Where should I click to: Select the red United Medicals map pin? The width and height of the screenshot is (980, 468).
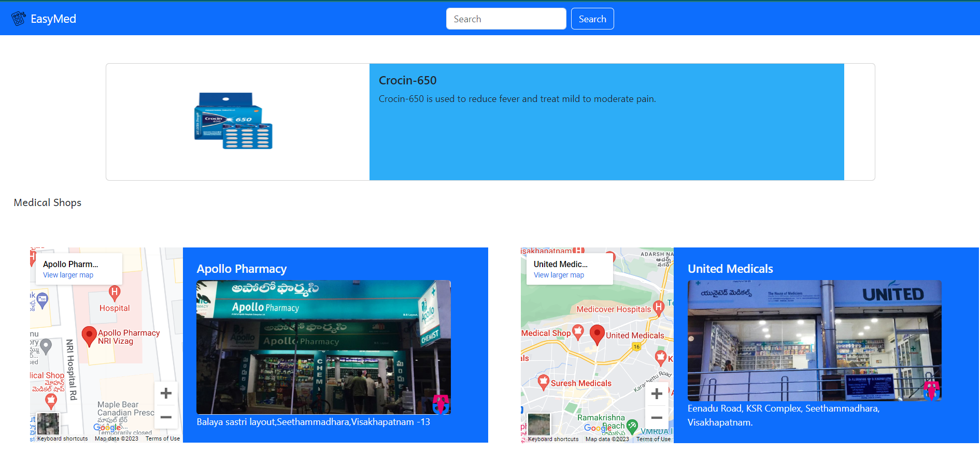coord(598,335)
